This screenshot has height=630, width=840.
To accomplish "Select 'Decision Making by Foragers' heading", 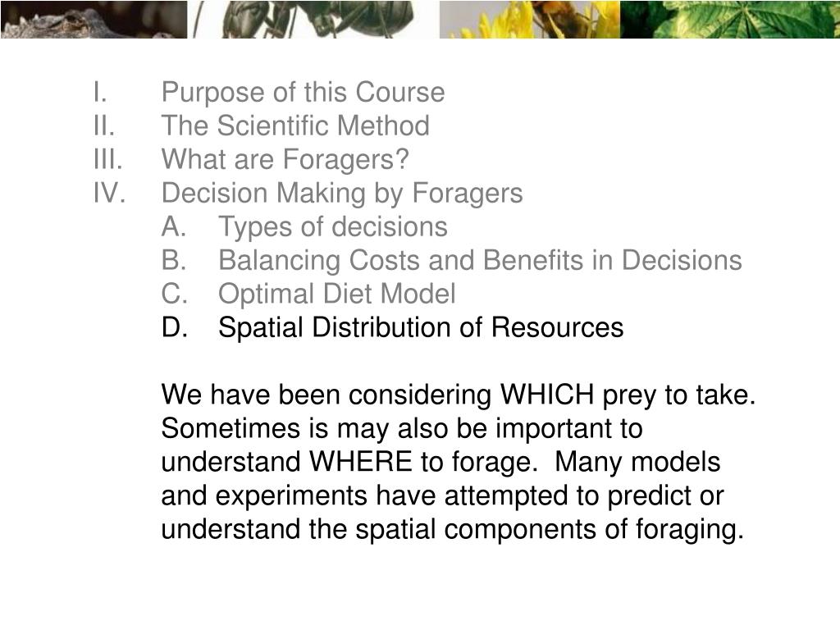I will (x=342, y=194).
